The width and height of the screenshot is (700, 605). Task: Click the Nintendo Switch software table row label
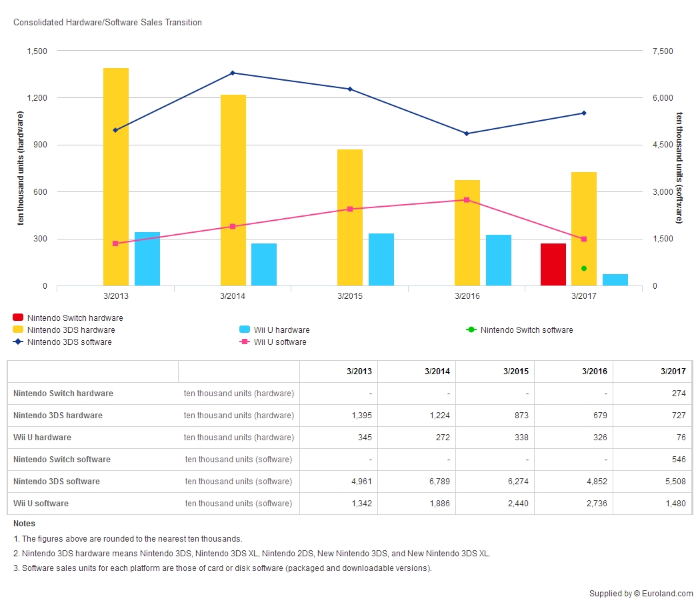[x=61, y=460]
